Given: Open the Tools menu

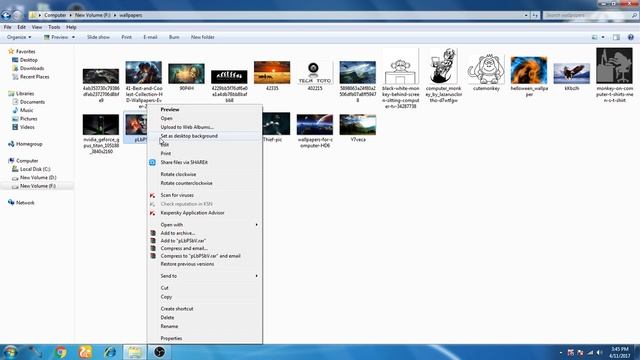Looking at the screenshot, I should 54,27.
